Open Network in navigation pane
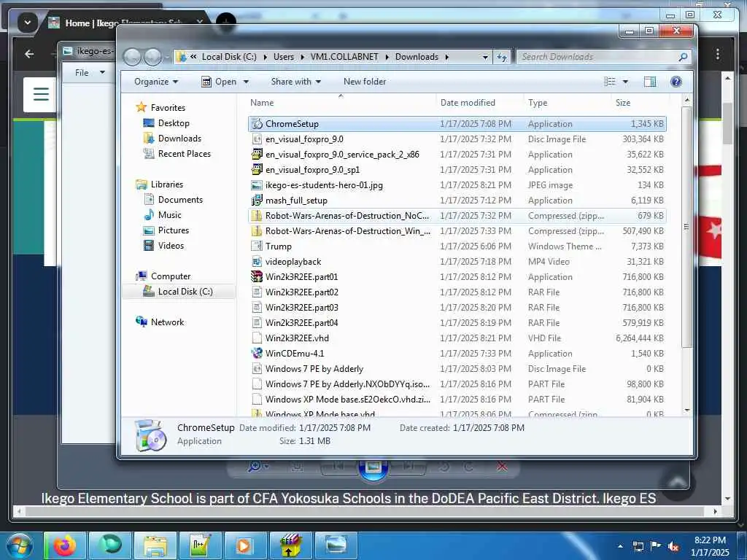This screenshot has height=560, width=747. 167,322
